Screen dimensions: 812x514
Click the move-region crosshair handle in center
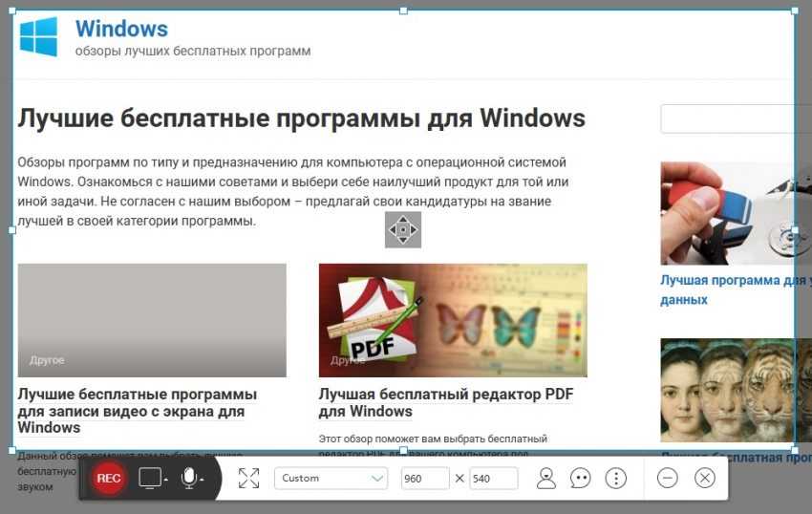(402, 229)
